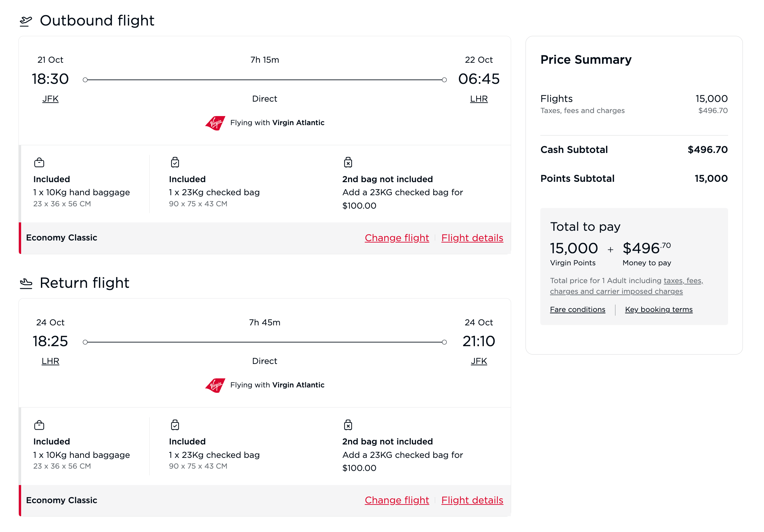This screenshot has height=532, width=764.
Task: Click the outbound LHR arrival airport link
Action: (479, 99)
